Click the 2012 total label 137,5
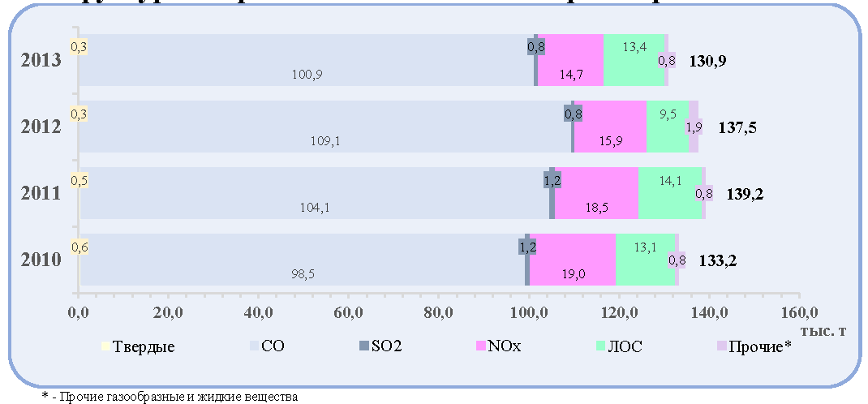Image resolution: width=868 pixels, height=404 pixels. tap(737, 128)
